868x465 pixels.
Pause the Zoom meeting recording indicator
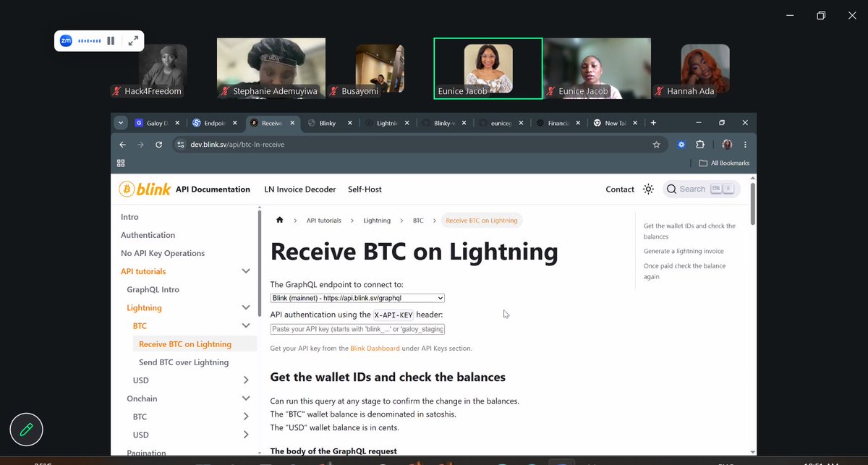pos(111,41)
